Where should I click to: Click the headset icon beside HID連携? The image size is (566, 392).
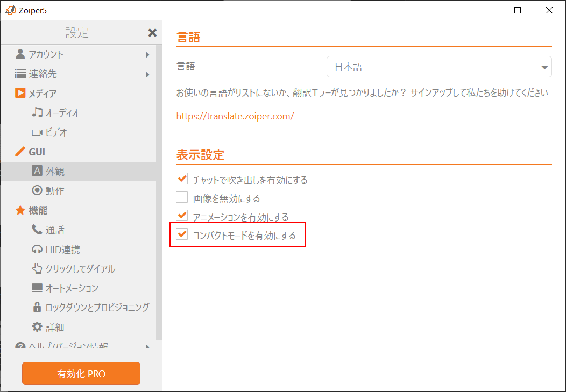37,249
